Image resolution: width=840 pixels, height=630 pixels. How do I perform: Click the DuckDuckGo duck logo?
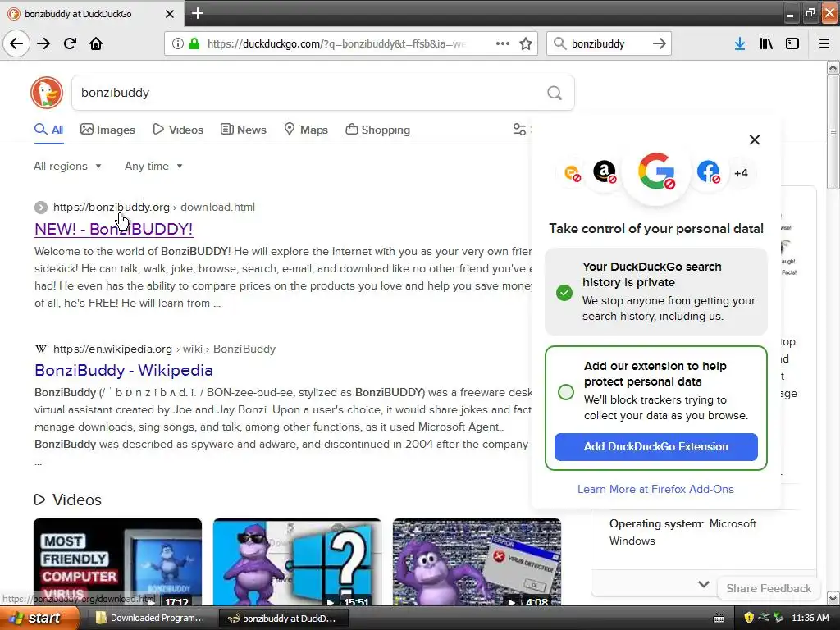pos(47,93)
